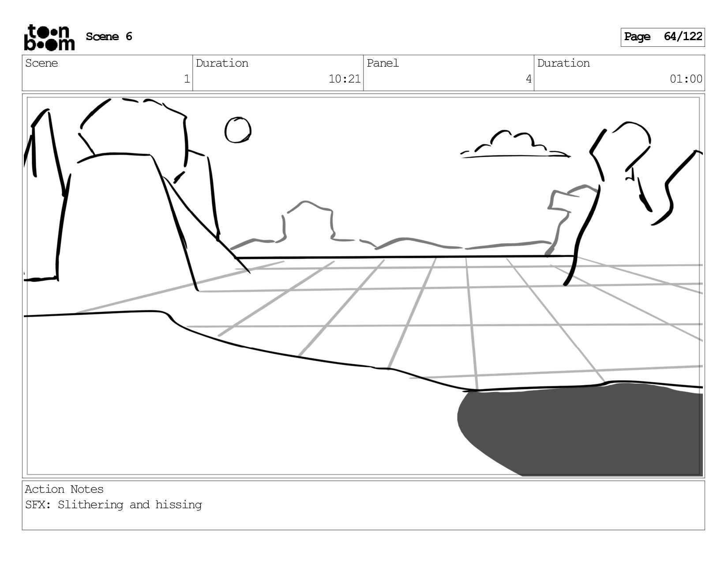This screenshot has height=563, width=728.
Task: Click the scene duration '10:21'
Action: click(345, 79)
